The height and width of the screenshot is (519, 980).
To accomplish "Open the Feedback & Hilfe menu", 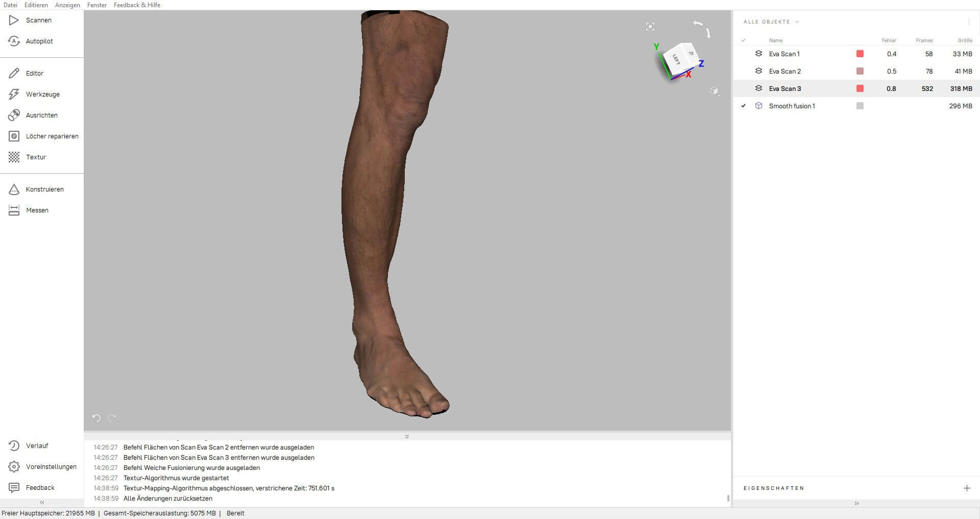I will click(137, 5).
